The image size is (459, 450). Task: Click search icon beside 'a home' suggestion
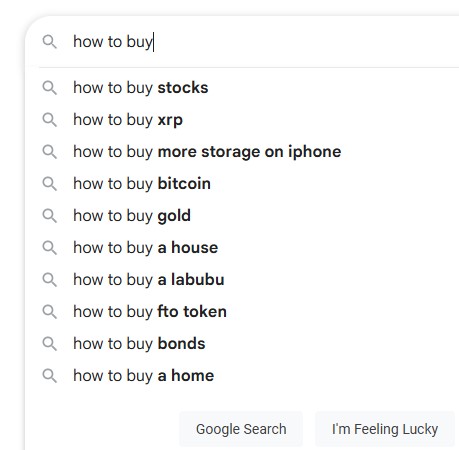50,376
